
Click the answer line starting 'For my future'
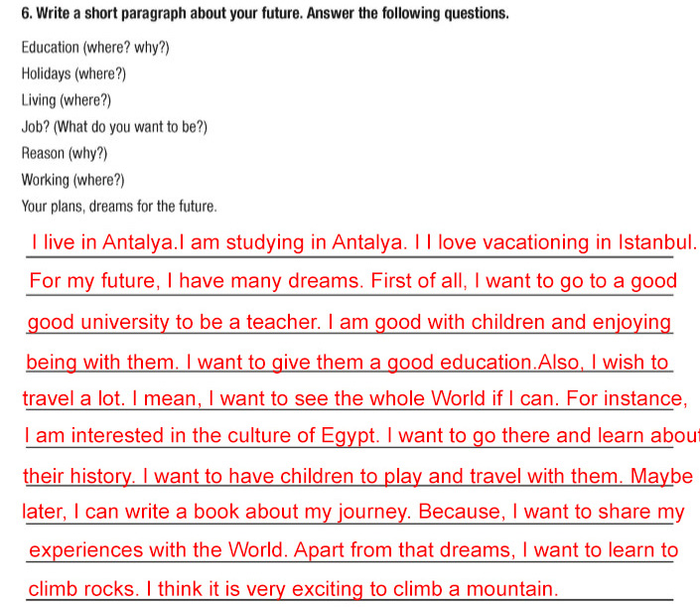pos(353,281)
